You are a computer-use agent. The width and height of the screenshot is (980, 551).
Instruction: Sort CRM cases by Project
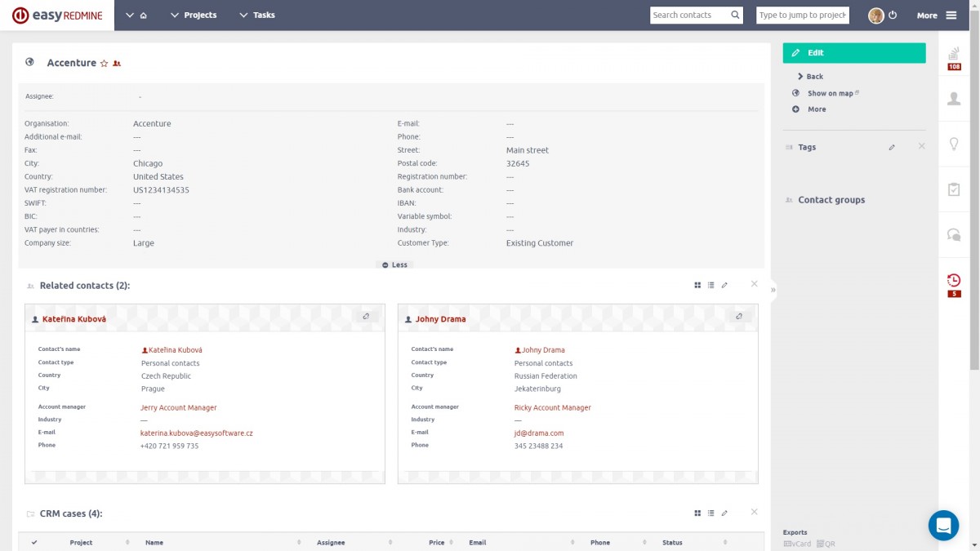(x=81, y=542)
